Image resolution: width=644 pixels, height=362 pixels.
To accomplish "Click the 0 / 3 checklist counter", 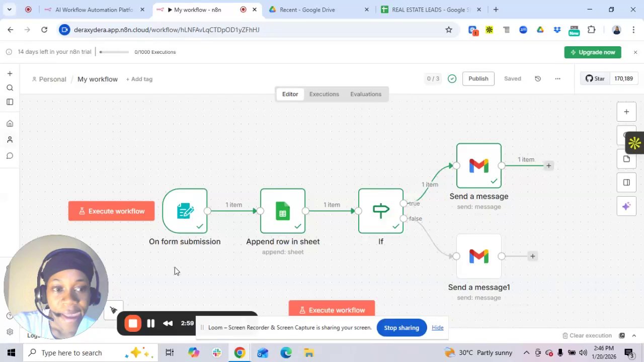I will 433,78.
